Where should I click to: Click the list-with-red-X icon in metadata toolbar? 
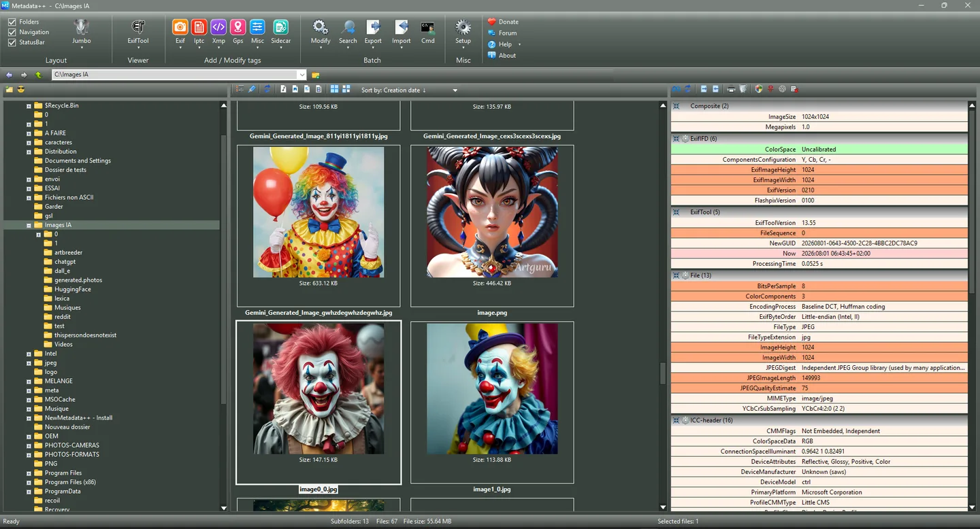(794, 89)
